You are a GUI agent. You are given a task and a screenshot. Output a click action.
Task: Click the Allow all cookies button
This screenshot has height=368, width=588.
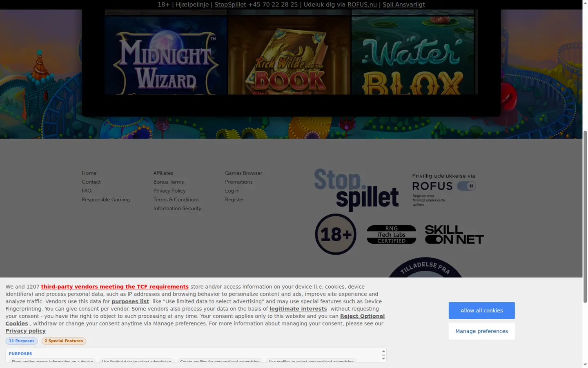click(x=482, y=311)
